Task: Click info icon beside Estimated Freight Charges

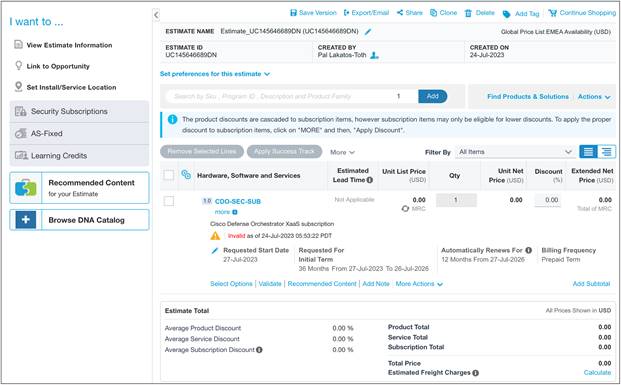Action: [x=475, y=373]
